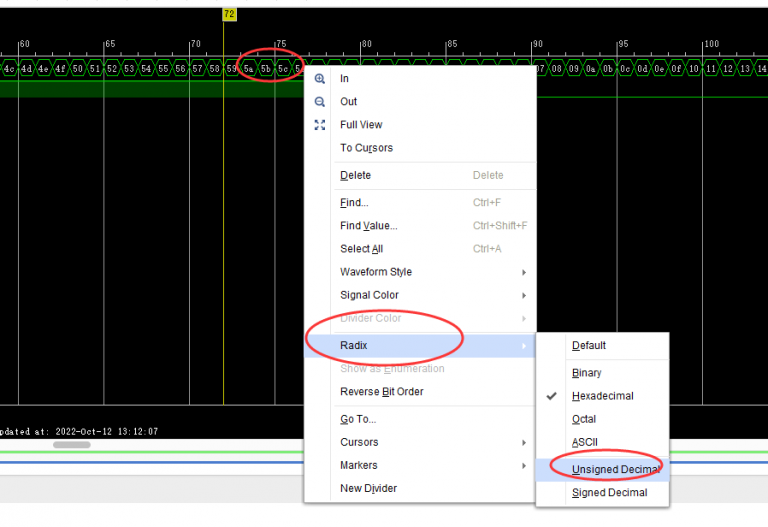
Task: Select Hexadecimal radix with checkmark
Action: coord(602,396)
